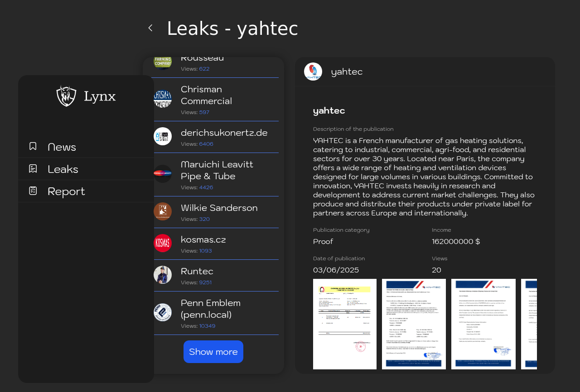Image resolution: width=580 pixels, height=392 pixels.
Task: Click the Report checklist icon
Action: coord(33,191)
